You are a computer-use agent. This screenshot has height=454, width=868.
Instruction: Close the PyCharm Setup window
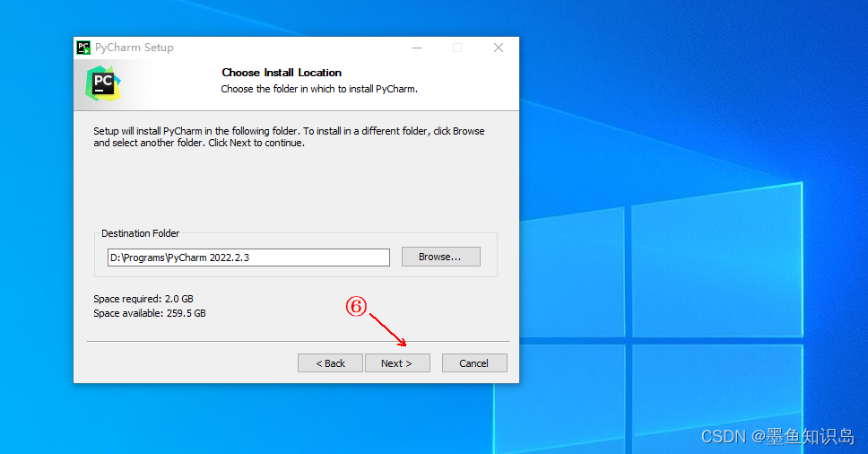(x=499, y=48)
